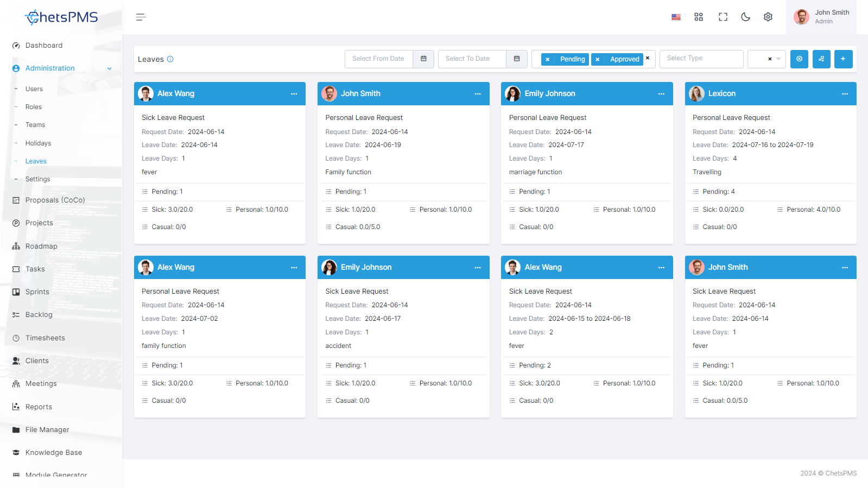The width and height of the screenshot is (868, 488).
Task: Remove the Approved status filter tag
Action: pos(598,59)
